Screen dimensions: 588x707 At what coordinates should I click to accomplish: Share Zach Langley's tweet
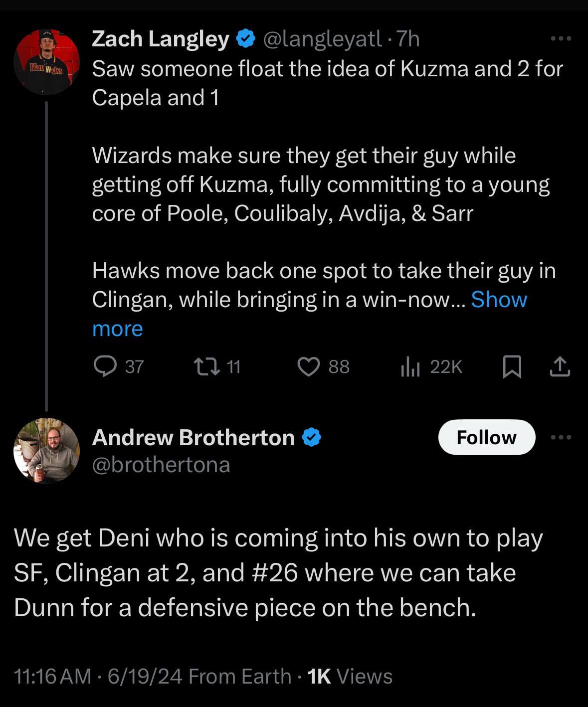pos(560,367)
